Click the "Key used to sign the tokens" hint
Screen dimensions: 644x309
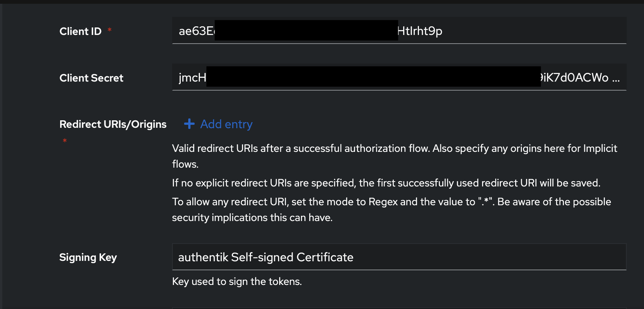click(x=237, y=282)
